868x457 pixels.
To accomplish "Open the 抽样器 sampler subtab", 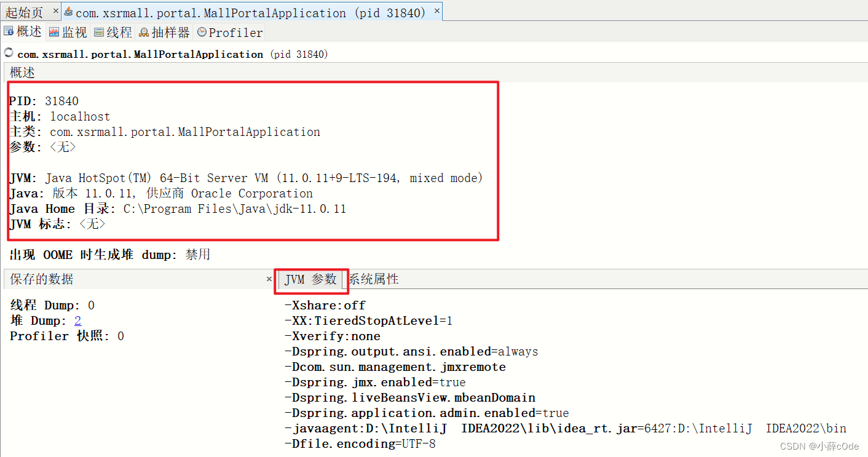I will click(164, 32).
